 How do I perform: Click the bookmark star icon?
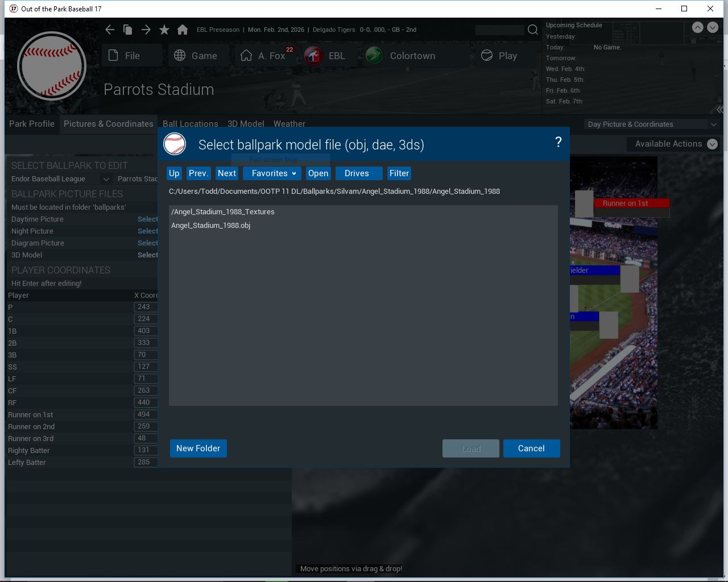(164, 30)
